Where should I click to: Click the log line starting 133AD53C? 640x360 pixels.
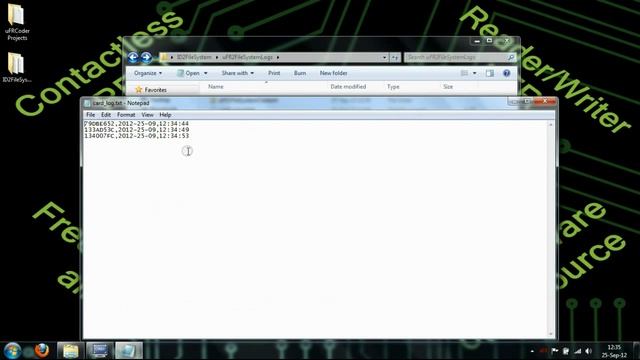136,129
